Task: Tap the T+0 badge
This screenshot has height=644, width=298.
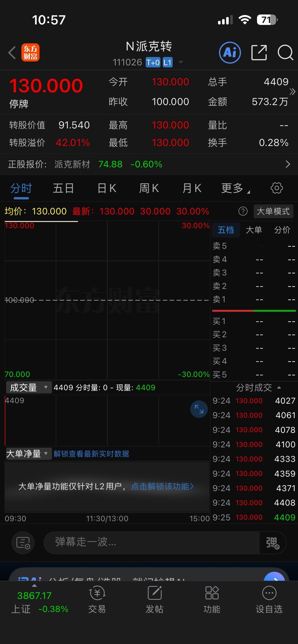Action: (153, 62)
